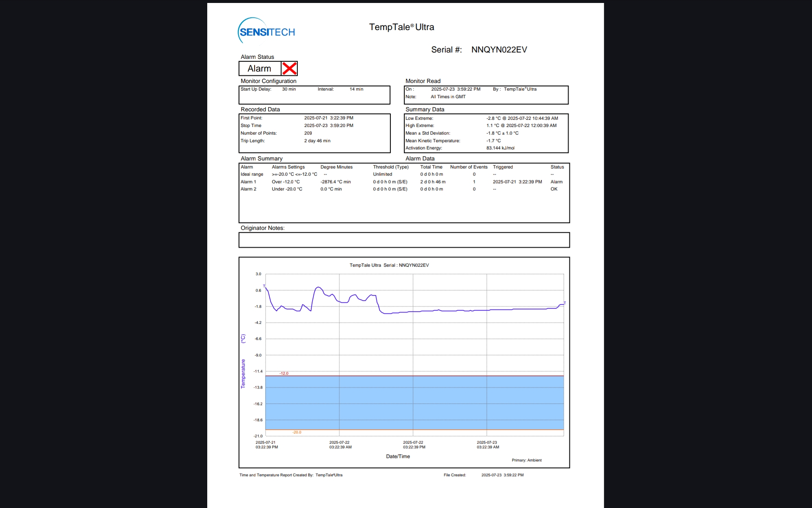Screen dimensions: 812x508
Task: Click the red X alarm icon
Action: [x=289, y=69]
